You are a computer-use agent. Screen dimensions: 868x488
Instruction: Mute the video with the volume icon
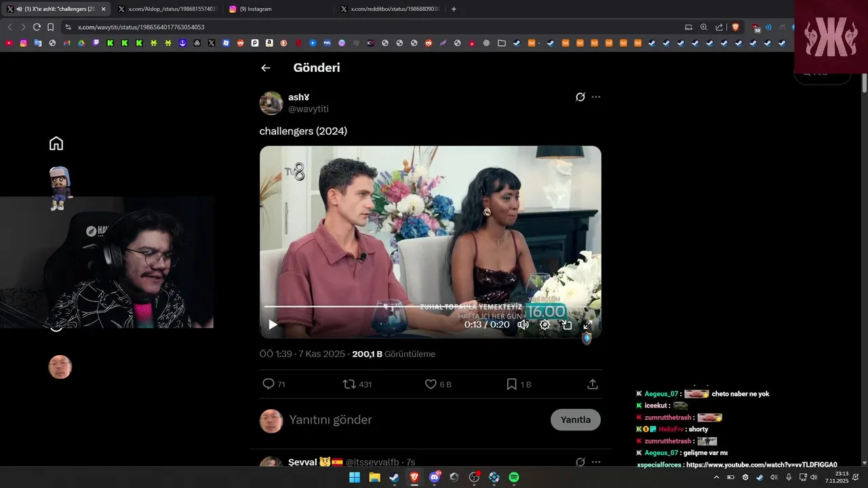click(523, 325)
